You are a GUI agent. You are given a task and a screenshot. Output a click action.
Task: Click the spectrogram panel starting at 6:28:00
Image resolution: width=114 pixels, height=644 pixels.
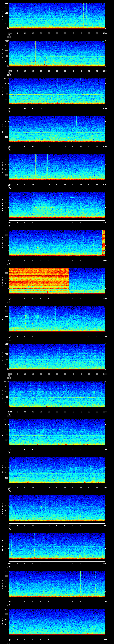tap(57, 546)
